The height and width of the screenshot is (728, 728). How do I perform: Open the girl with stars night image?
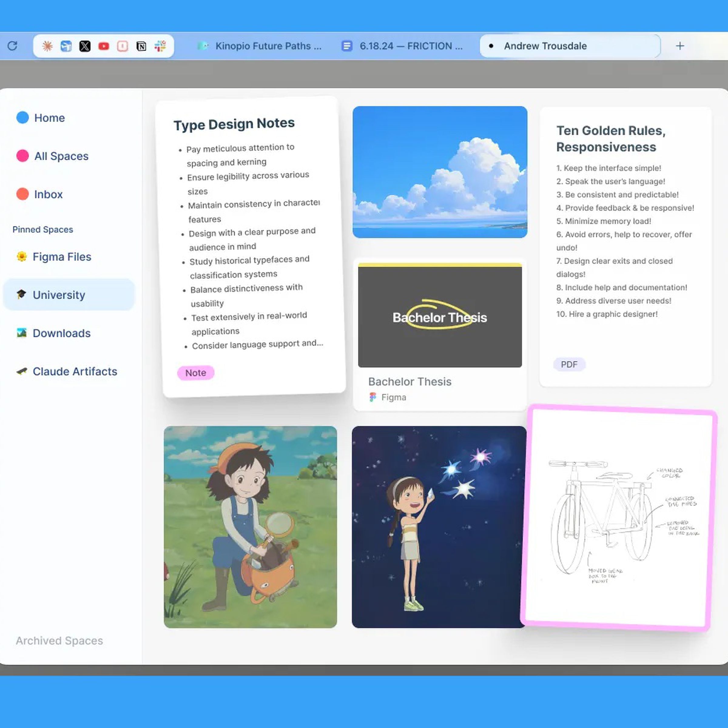(439, 527)
